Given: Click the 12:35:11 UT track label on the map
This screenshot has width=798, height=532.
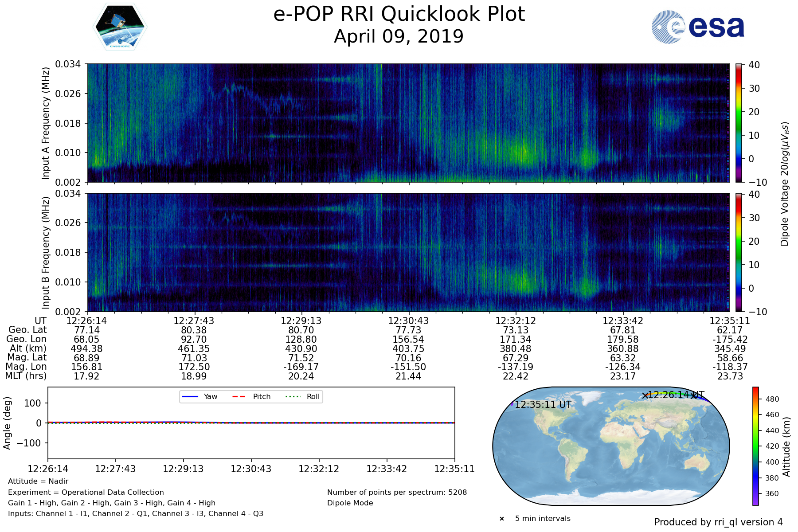Looking at the screenshot, I should [543, 404].
